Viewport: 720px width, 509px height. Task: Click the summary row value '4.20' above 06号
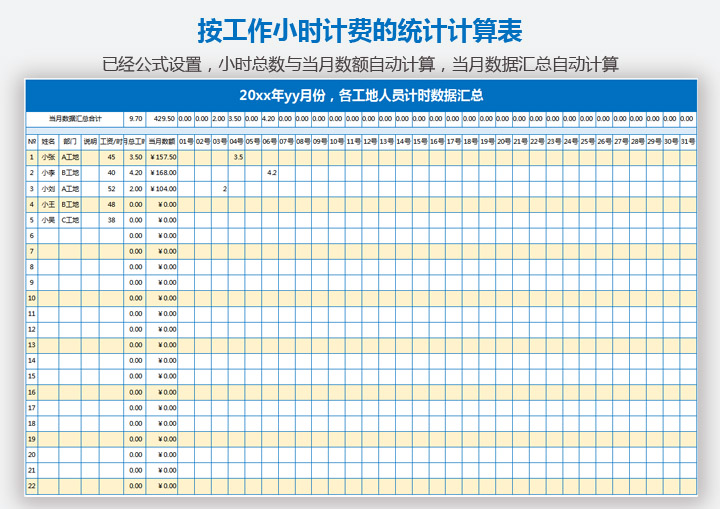(270, 119)
